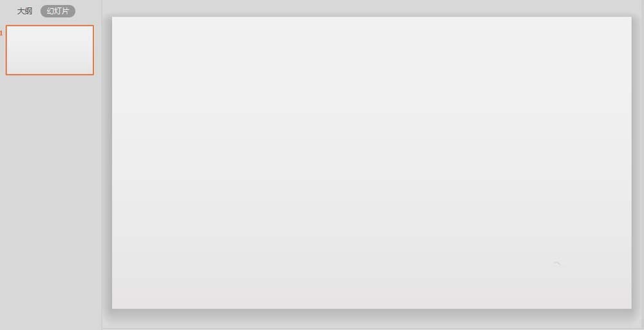Select the 幻灯片 slides tab
The height and width of the screenshot is (330, 644).
pyautogui.click(x=58, y=11)
